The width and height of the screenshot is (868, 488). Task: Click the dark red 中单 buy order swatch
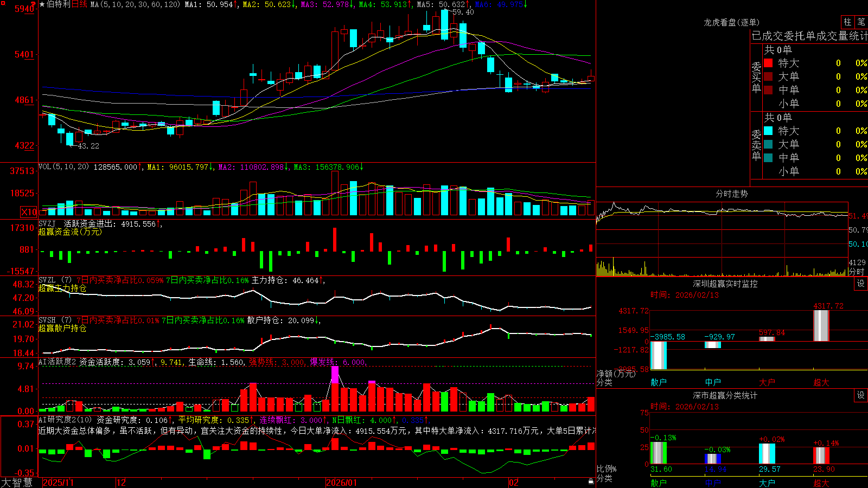(x=768, y=90)
